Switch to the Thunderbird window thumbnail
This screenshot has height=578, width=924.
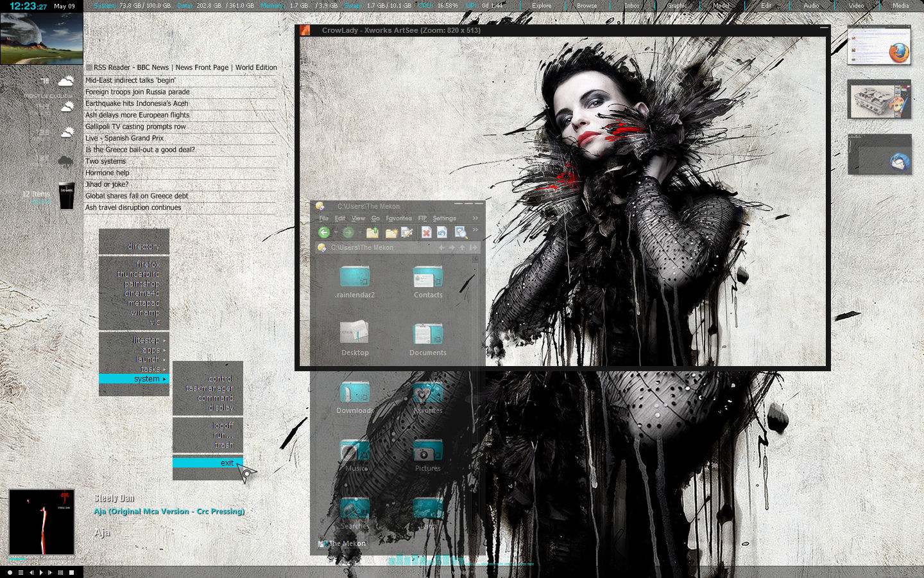(879, 154)
